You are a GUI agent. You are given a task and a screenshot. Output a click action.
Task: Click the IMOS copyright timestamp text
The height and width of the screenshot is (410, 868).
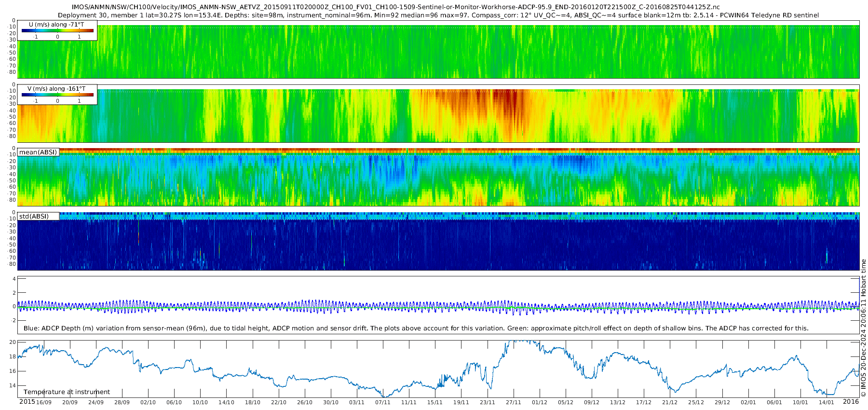[x=863, y=328]
